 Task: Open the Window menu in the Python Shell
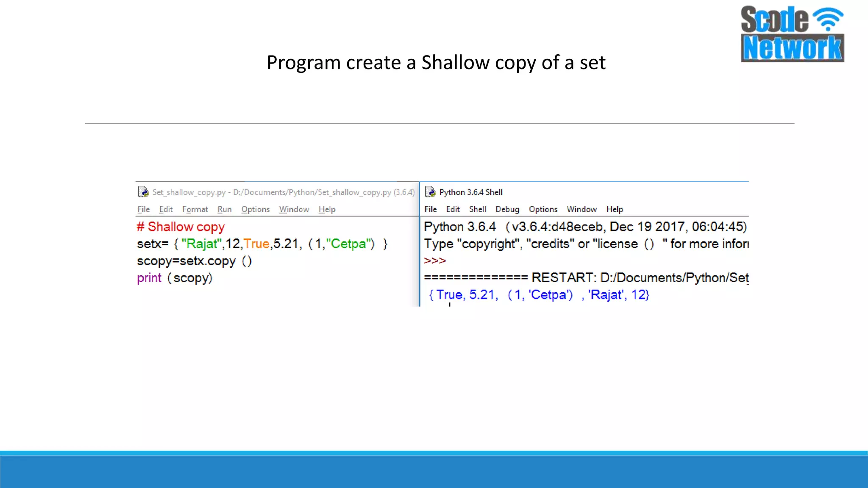(581, 209)
